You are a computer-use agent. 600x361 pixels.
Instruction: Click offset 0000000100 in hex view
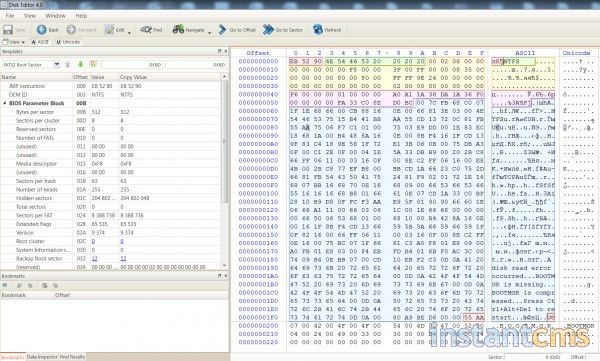(x=258, y=194)
